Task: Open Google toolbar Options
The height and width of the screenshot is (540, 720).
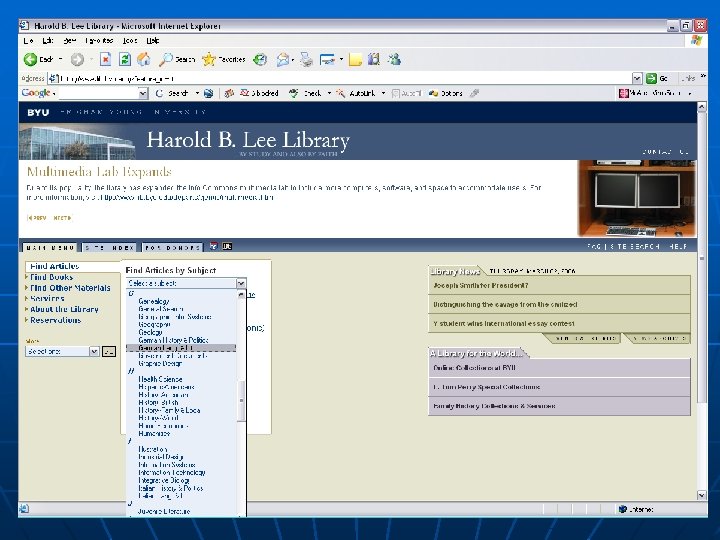Action: [445, 93]
